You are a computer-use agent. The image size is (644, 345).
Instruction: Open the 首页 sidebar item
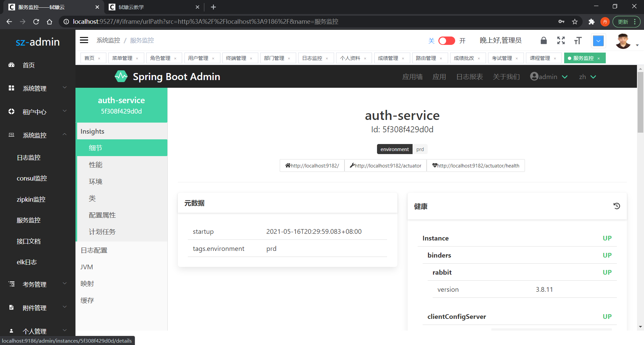pyautogui.click(x=38, y=65)
